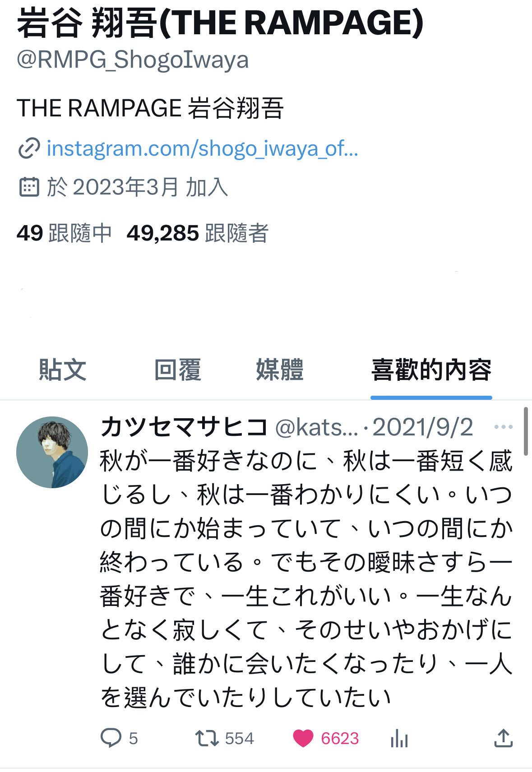
Task: Open the tweet text about 秋
Action: (306, 579)
